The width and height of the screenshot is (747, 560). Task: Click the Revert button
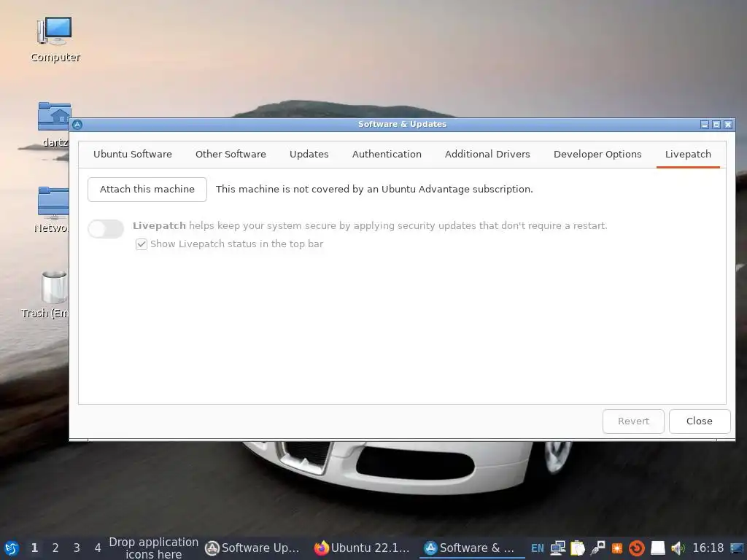(x=633, y=421)
